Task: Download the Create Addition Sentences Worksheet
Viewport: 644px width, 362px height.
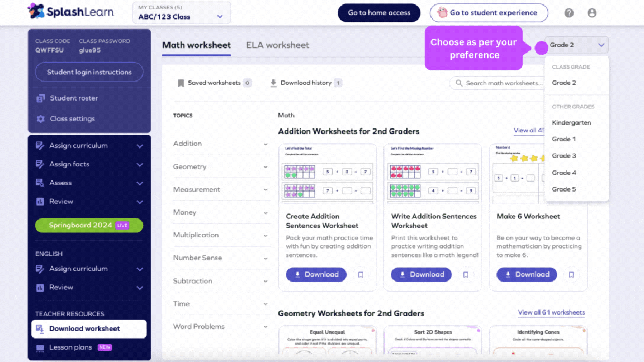Action: point(316,275)
